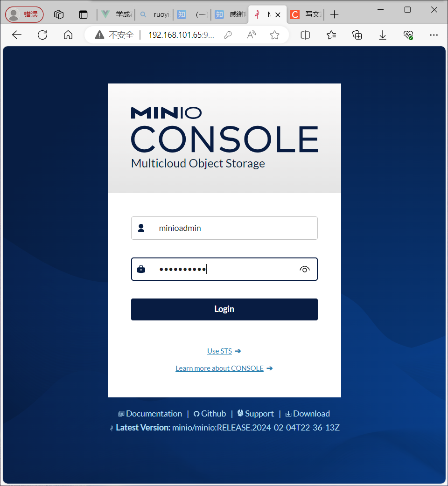
Task: Open the favorites list
Action: click(x=331, y=35)
